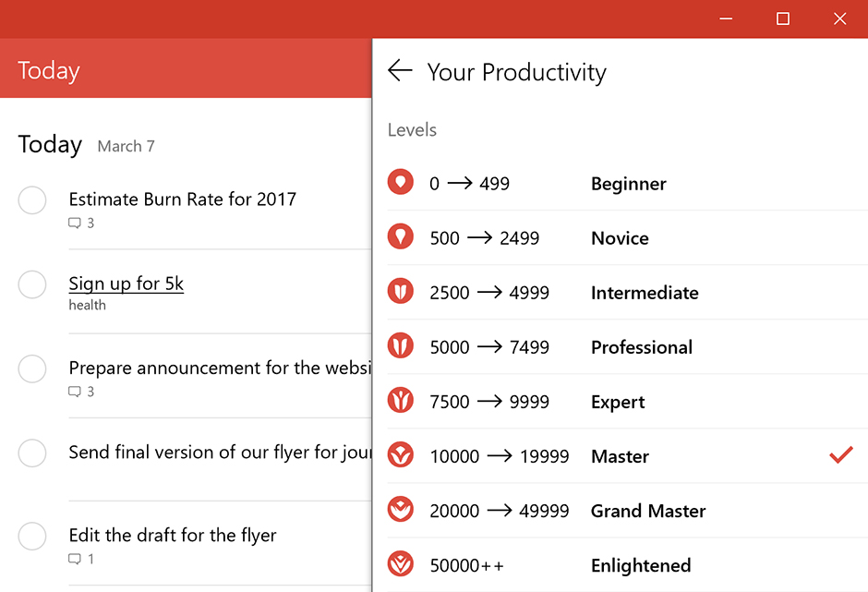Click the Today header title
868x592 pixels.
[x=49, y=71]
